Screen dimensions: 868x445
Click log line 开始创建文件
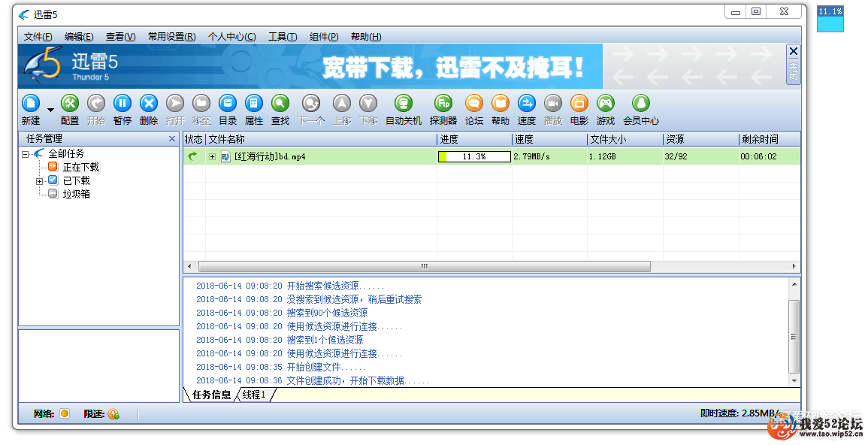pos(327,367)
